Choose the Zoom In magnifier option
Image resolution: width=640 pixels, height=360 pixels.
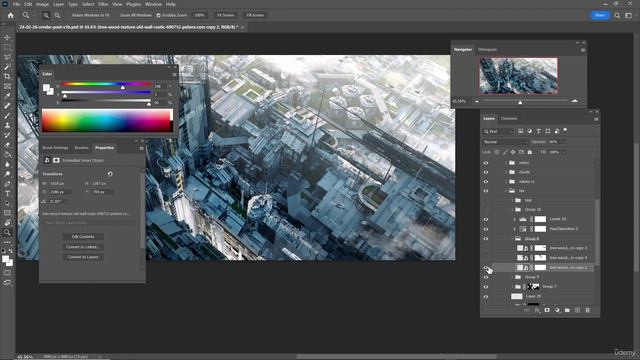[46, 16]
